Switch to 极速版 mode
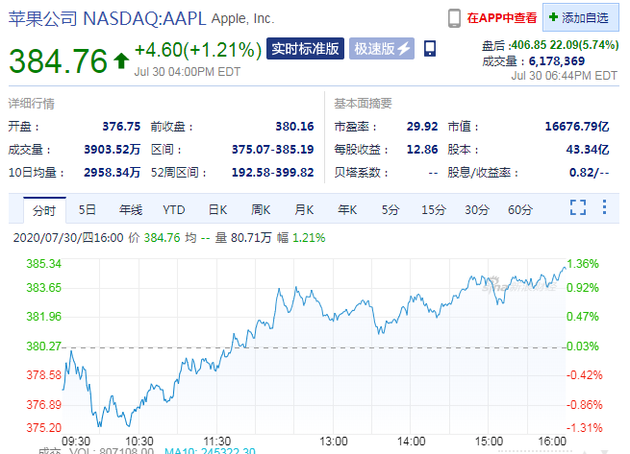The width and height of the screenshot is (630, 454). (381, 49)
